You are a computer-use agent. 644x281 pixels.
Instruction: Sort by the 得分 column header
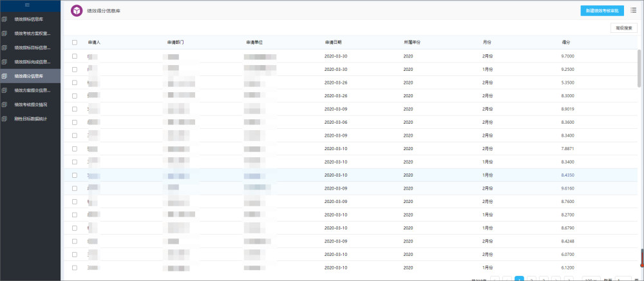tap(566, 43)
